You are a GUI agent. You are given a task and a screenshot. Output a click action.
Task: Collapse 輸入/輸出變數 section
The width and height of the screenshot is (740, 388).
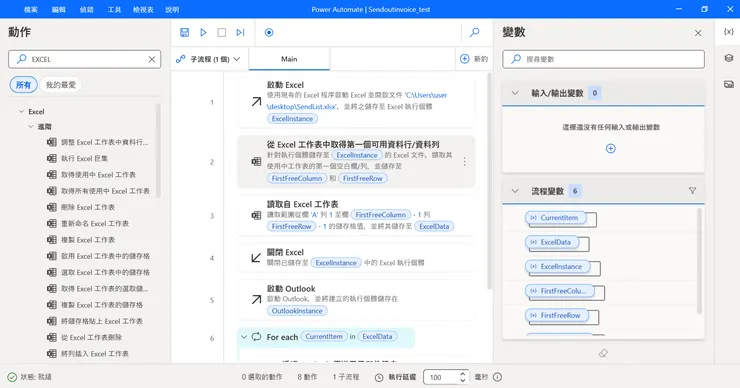515,93
